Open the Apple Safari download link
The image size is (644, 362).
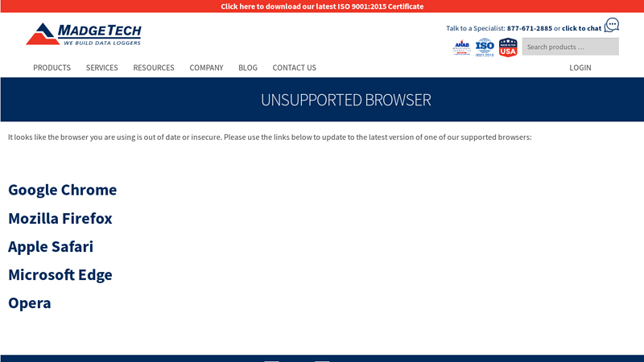click(x=51, y=247)
